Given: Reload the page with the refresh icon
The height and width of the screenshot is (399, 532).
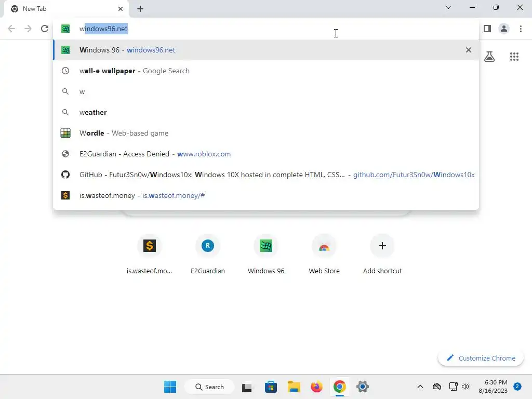Looking at the screenshot, I should point(45,29).
